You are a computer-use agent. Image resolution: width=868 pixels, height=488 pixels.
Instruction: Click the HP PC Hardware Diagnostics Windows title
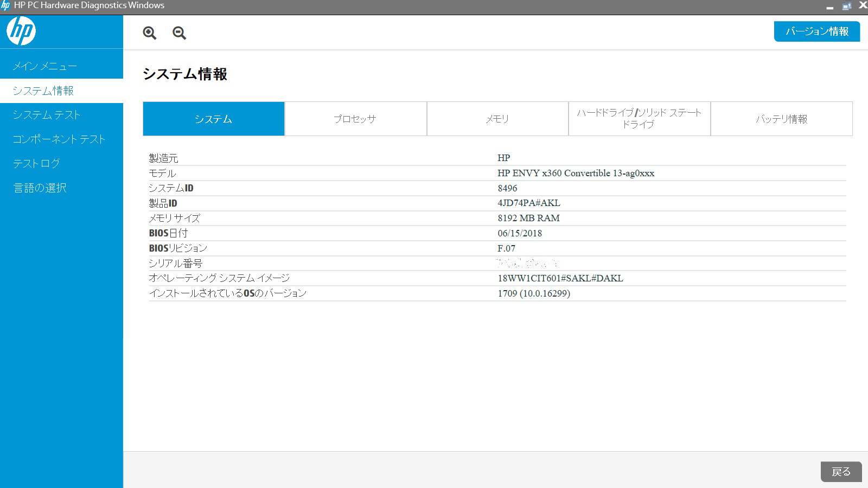pos(89,5)
